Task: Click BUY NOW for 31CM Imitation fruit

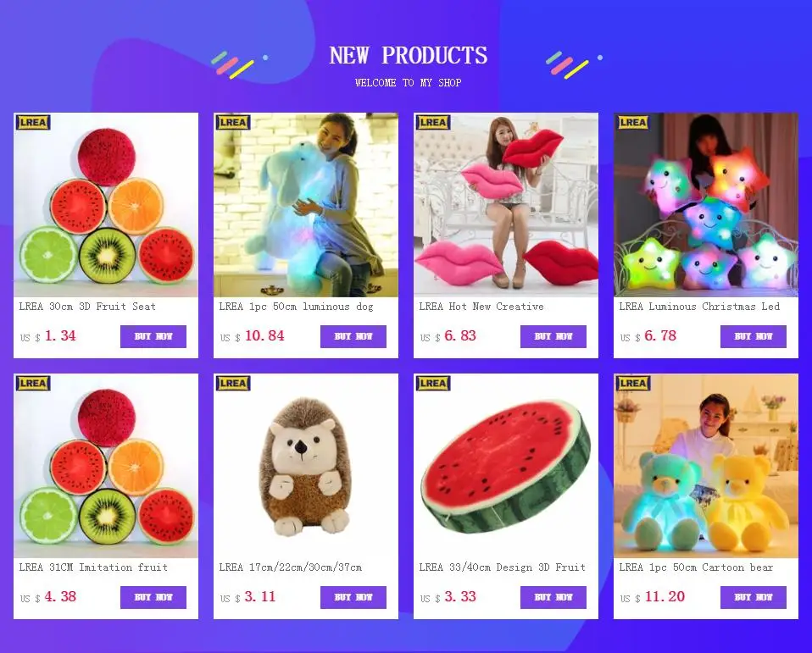Action: point(153,597)
